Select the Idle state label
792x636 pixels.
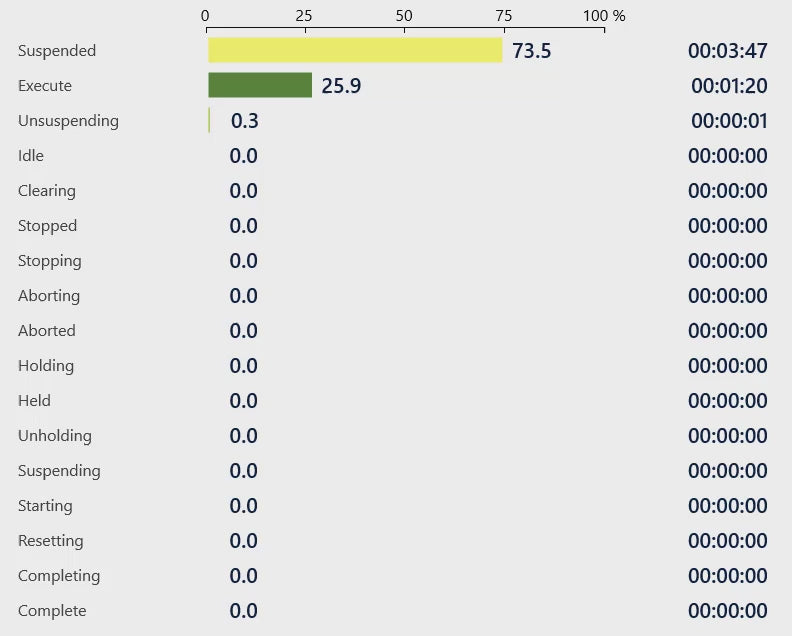tap(31, 156)
